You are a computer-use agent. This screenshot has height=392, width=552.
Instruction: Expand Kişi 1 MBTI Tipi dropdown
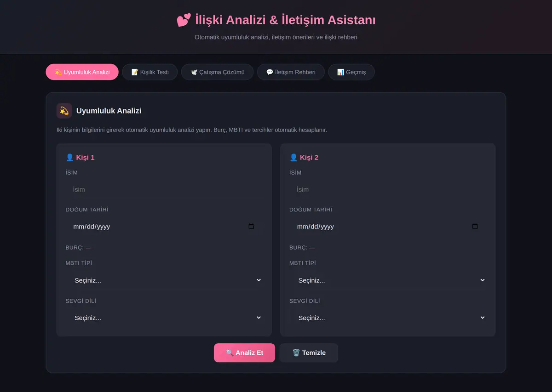coord(164,280)
